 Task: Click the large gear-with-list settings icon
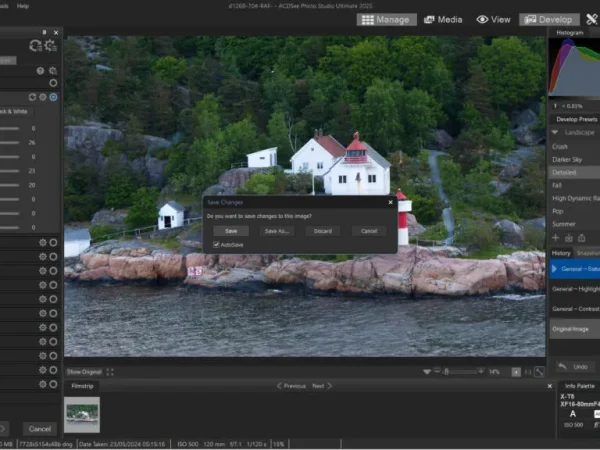pos(51,46)
